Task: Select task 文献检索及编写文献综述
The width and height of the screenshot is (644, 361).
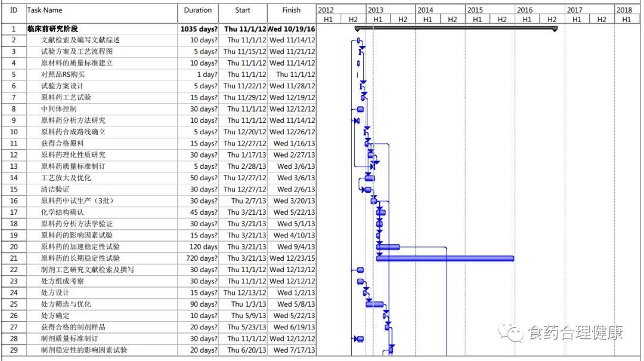Action: (80, 41)
